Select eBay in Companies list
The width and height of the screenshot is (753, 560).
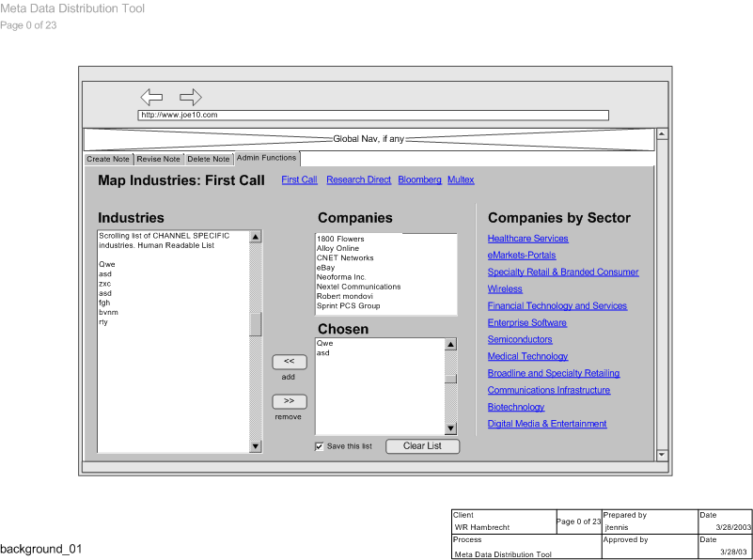click(325, 268)
